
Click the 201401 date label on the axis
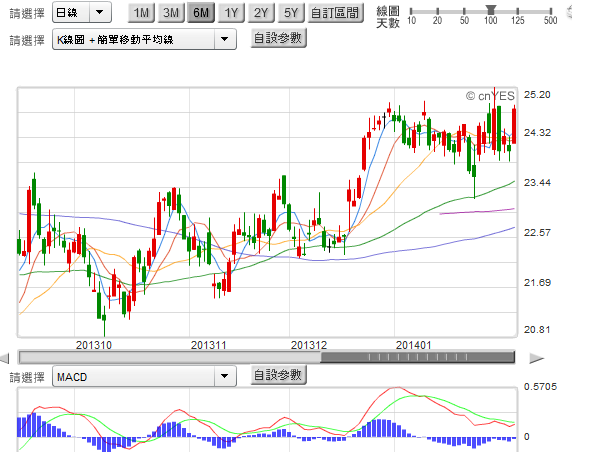point(414,345)
